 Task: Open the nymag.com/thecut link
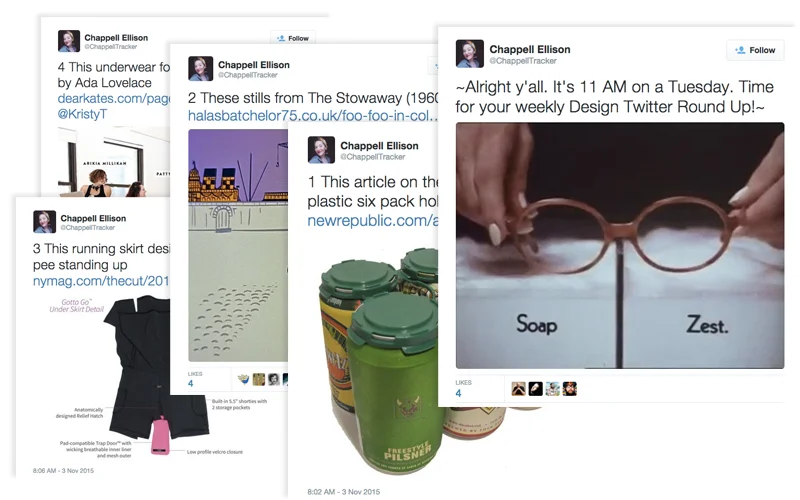tap(101, 281)
